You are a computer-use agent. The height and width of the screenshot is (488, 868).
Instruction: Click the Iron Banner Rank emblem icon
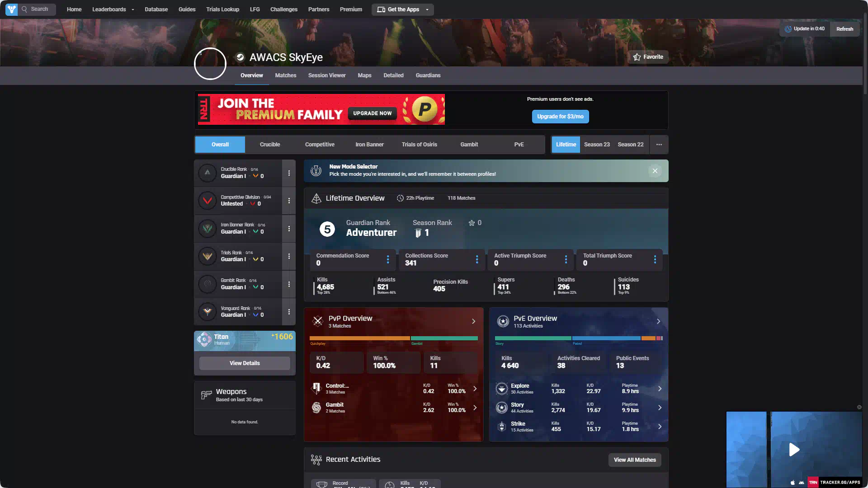click(x=208, y=229)
